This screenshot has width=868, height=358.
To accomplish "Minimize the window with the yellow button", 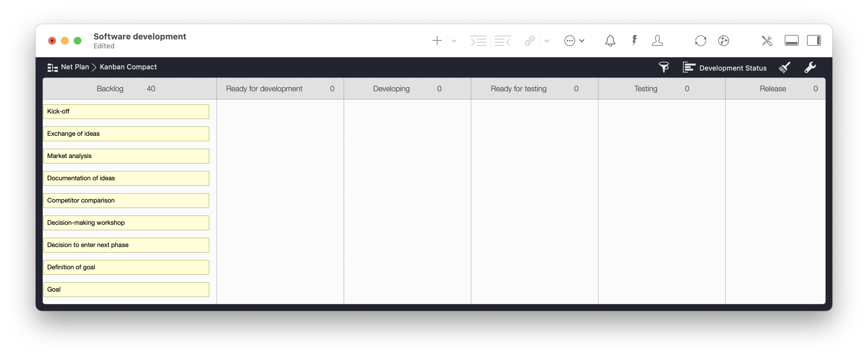I will pos(65,41).
